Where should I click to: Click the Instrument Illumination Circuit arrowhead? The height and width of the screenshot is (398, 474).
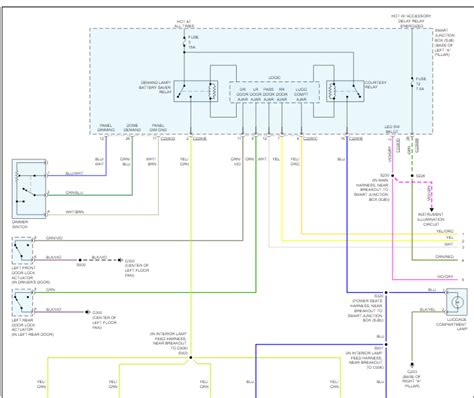(432, 210)
